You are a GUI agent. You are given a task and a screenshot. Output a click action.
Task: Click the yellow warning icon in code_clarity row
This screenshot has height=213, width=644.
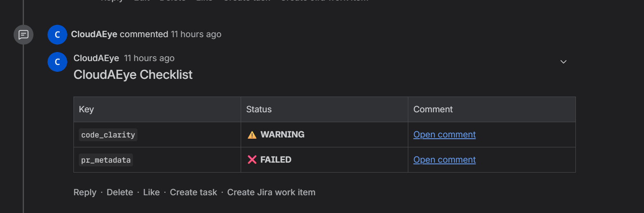point(252,135)
